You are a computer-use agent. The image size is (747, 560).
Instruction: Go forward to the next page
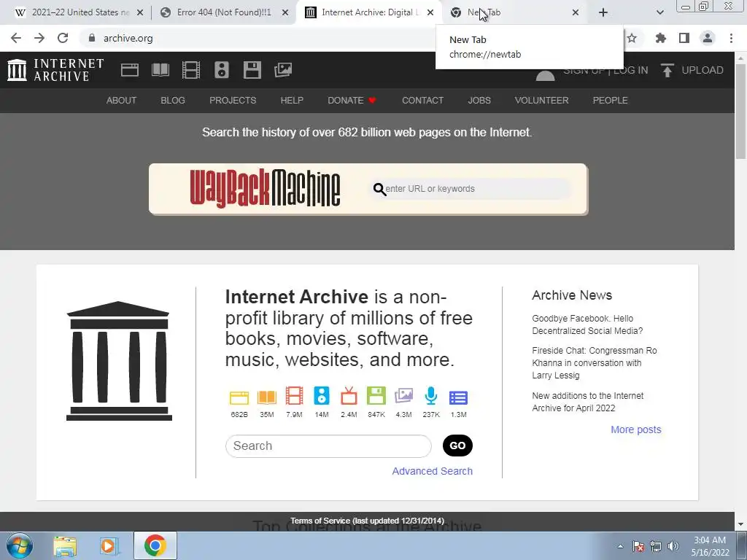(39, 38)
